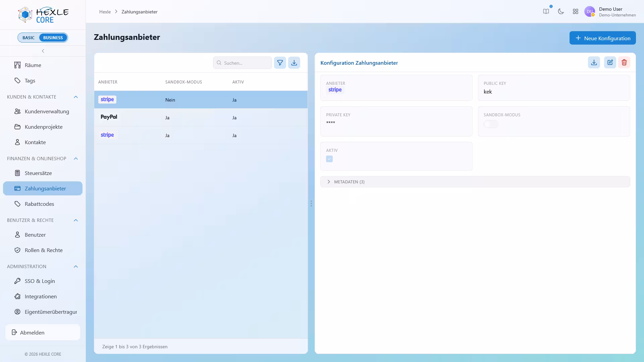Open apps grid icon in header
This screenshot has width=644, height=362.
(x=576, y=11)
